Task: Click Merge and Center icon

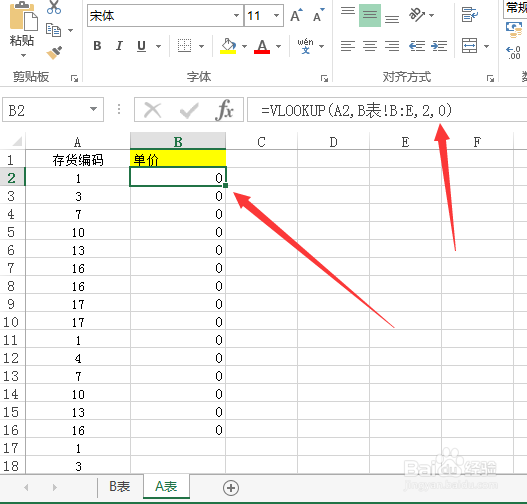Action: 470,45
